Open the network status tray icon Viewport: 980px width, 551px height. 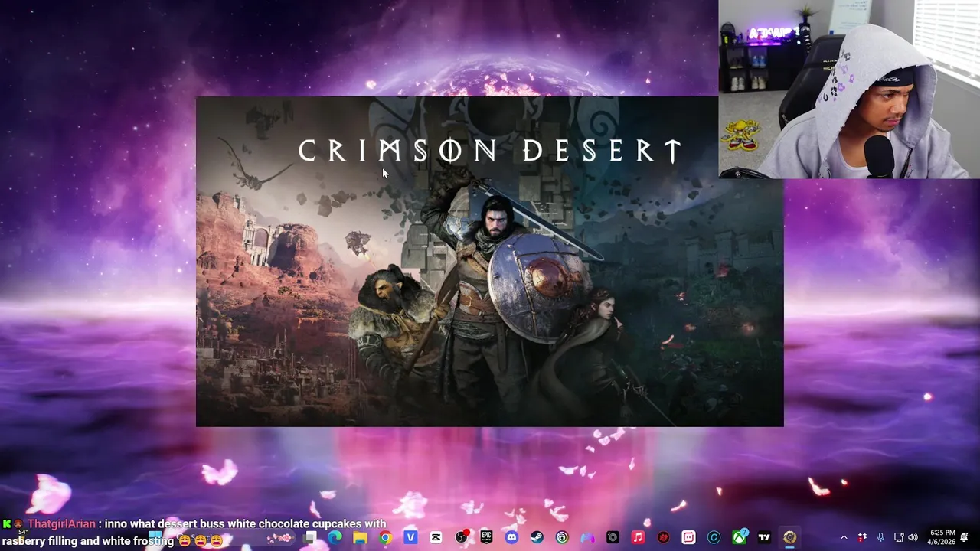click(899, 538)
